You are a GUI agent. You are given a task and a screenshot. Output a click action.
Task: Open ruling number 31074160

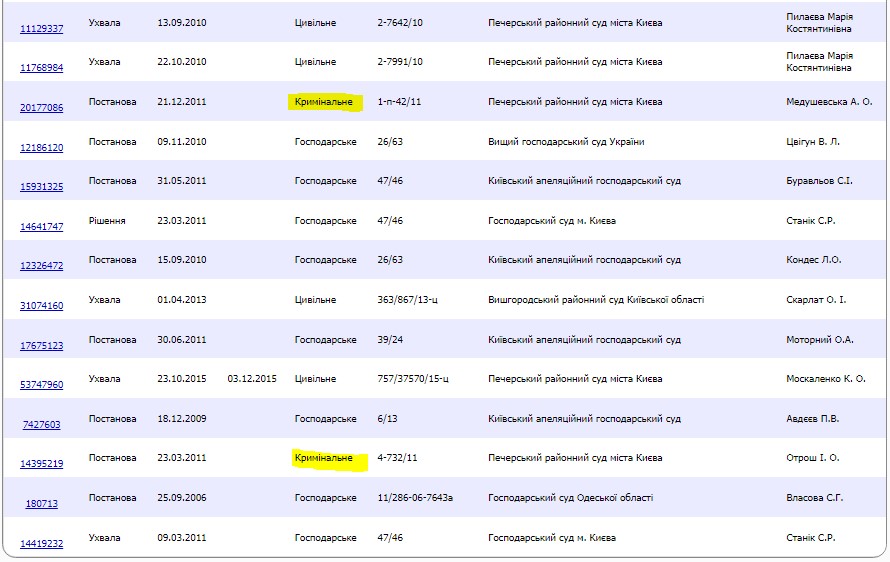[41, 306]
